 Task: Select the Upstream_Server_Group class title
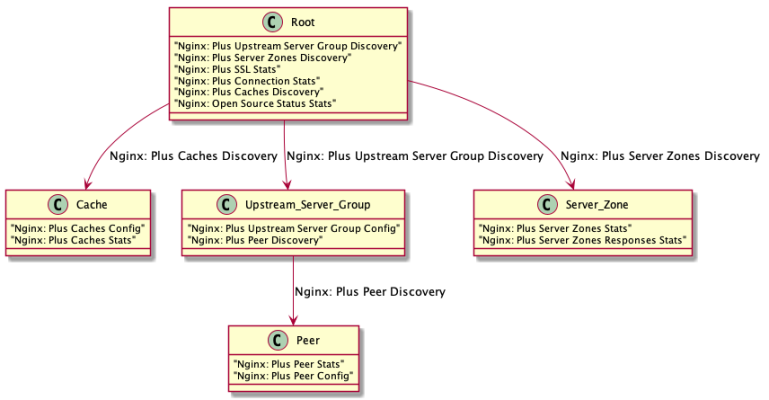tap(307, 205)
